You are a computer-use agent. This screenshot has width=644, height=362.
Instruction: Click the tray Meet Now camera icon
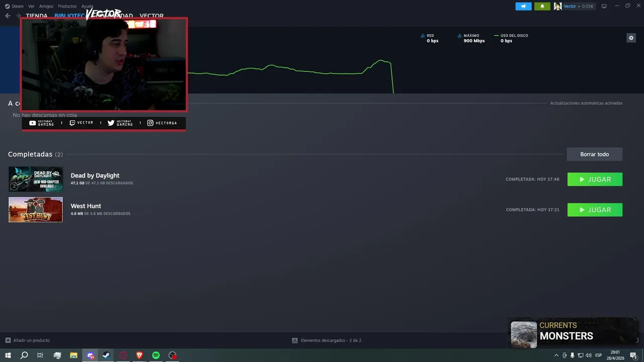[x=564, y=355]
